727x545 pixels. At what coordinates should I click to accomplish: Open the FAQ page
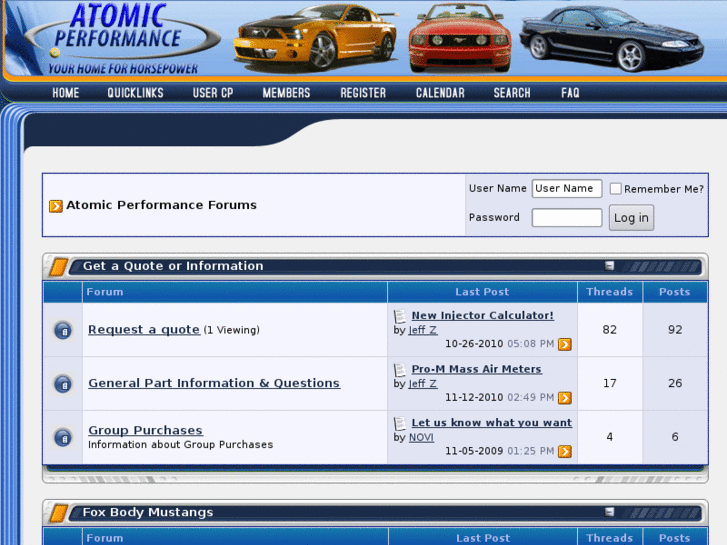[x=570, y=93]
